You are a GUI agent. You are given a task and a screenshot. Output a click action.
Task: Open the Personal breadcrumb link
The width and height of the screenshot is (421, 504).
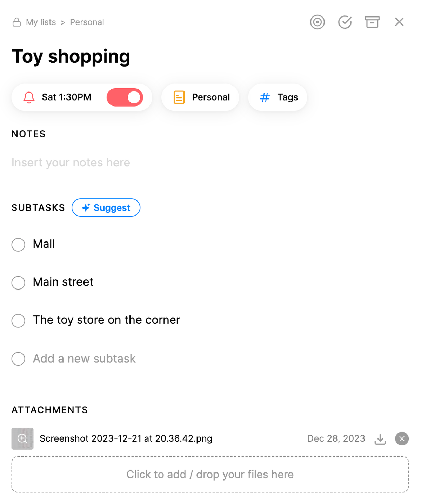87,22
